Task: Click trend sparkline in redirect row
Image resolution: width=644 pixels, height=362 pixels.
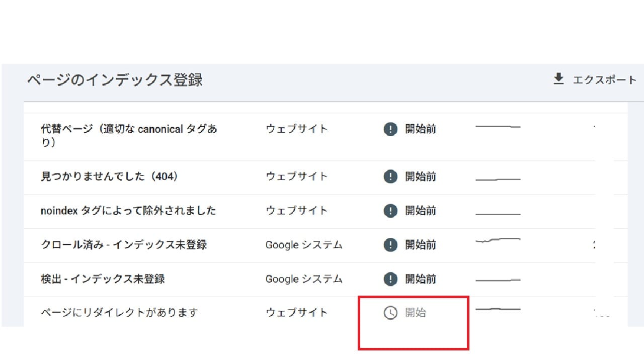Action: [498, 309]
